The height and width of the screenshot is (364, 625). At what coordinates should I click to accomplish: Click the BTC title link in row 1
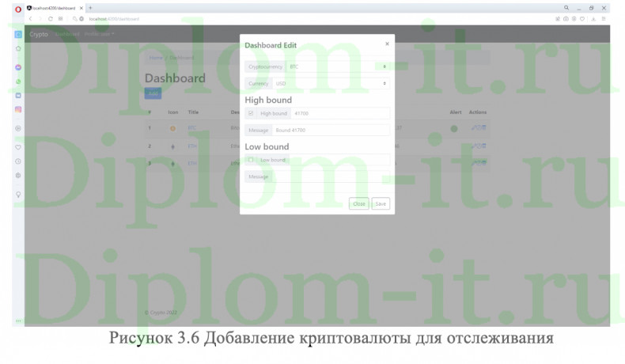coord(191,128)
